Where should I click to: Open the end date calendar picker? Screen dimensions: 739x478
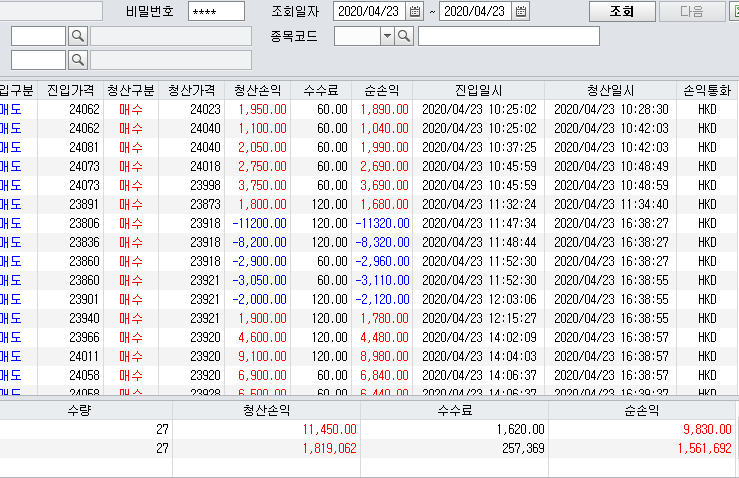pos(520,12)
